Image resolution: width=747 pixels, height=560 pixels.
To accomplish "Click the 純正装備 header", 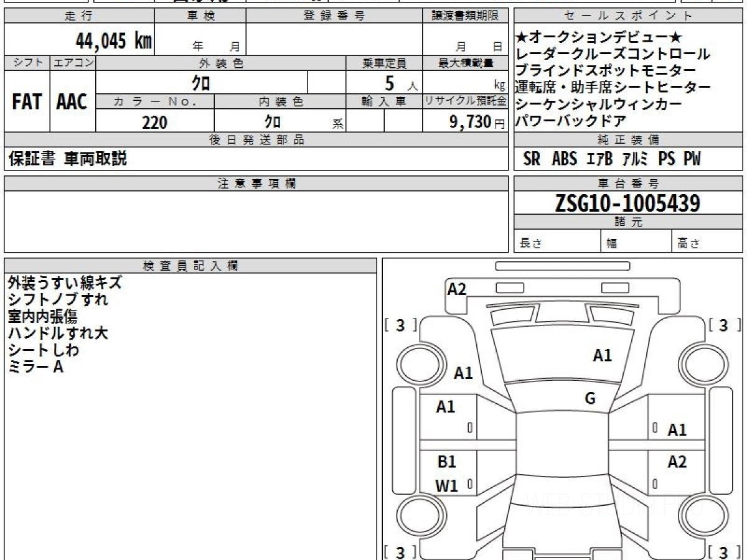I will (628, 140).
